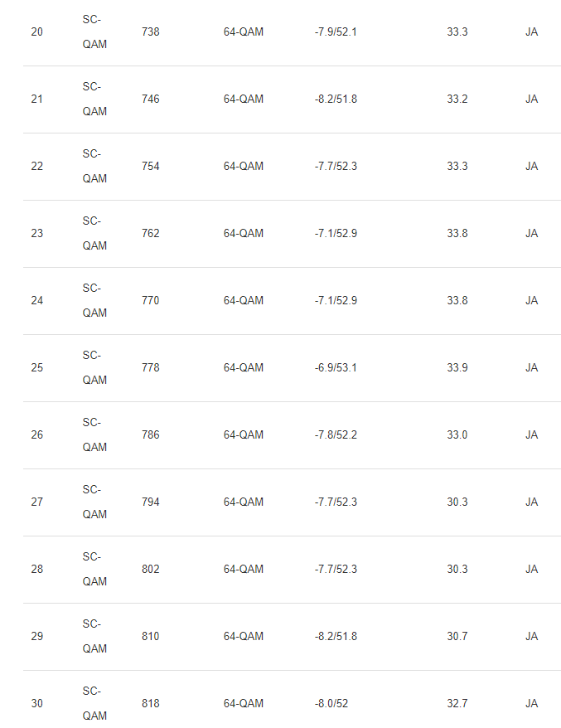This screenshot has height=728, width=561.
Task: Click the frequency value 762
Action: pyautogui.click(x=151, y=234)
